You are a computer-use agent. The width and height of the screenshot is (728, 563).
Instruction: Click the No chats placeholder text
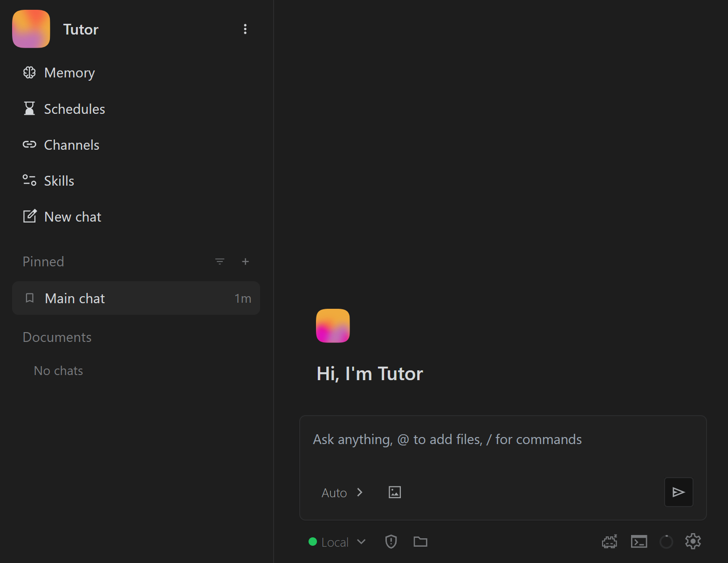point(59,371)
